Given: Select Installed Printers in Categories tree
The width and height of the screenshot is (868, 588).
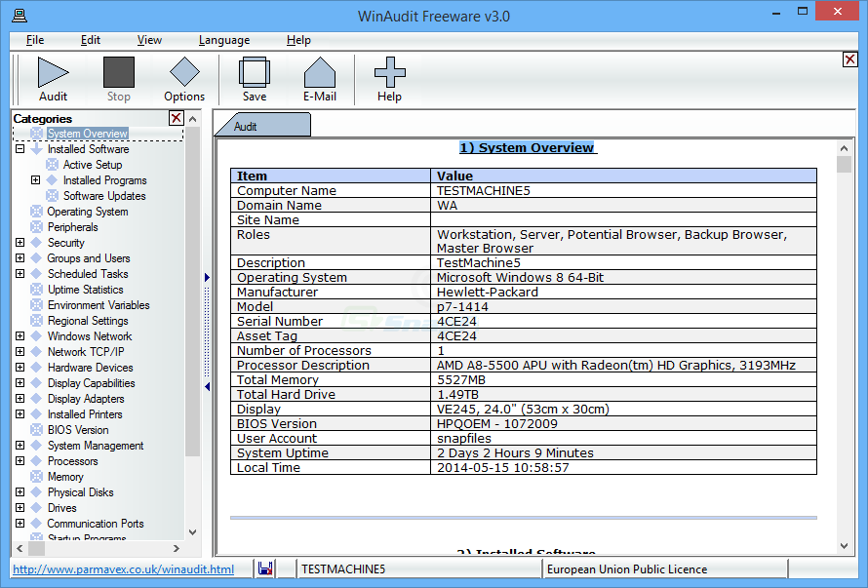Looking at the screenshot, I should click(x=85, y=414).
